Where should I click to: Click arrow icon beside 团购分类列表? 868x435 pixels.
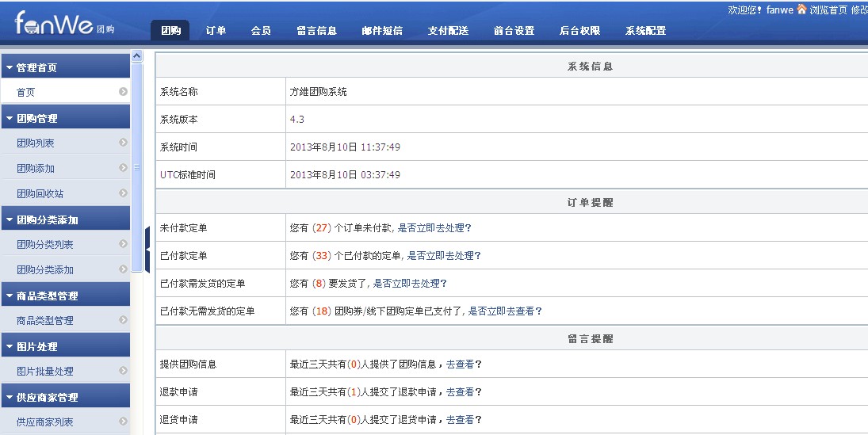[124, 244]
